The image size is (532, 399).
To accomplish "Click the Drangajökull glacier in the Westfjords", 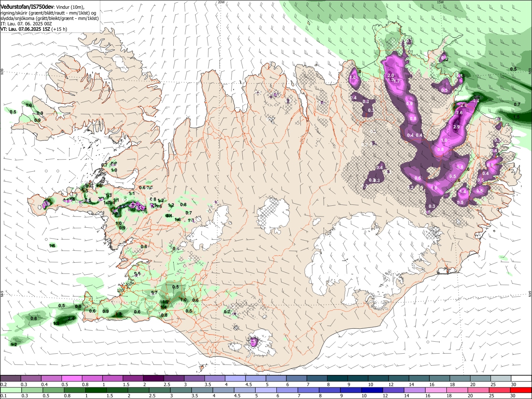I will pyautogui.click(x=121, y=63).
